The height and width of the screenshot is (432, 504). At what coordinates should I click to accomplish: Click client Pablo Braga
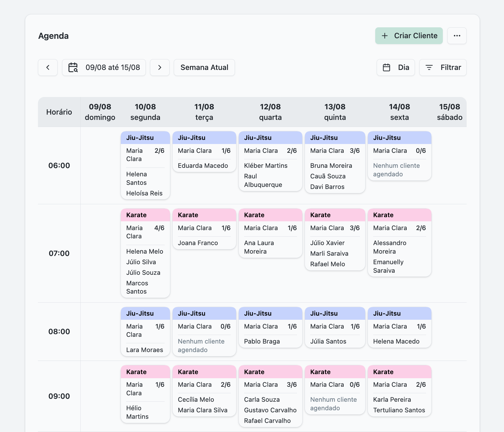point(262,341)
